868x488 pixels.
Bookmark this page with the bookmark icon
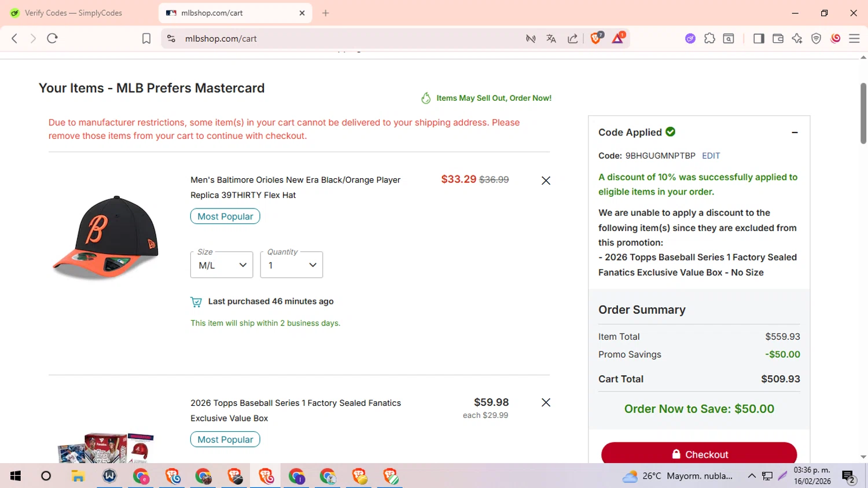(x=146, y=38)
